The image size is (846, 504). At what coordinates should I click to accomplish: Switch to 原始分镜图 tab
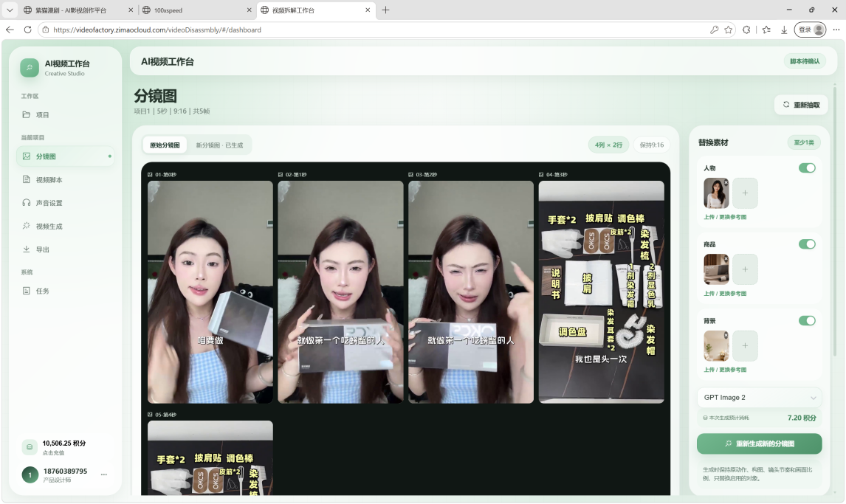point(165,145)
